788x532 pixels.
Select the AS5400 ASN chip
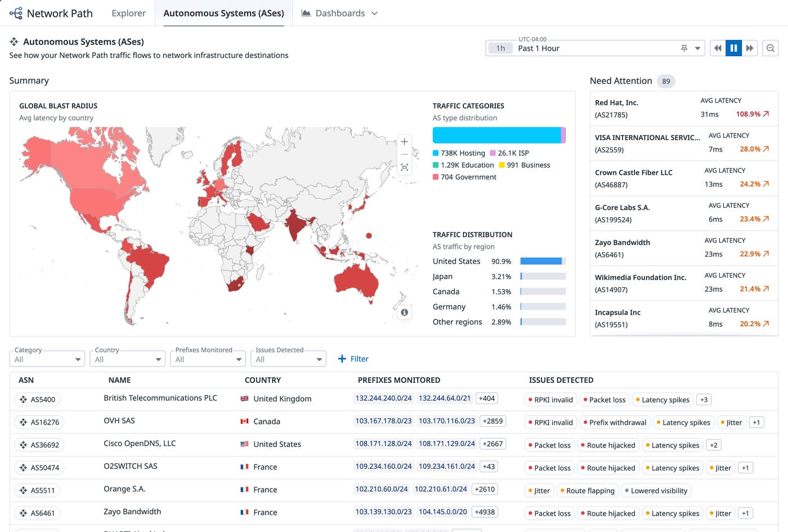37,400
